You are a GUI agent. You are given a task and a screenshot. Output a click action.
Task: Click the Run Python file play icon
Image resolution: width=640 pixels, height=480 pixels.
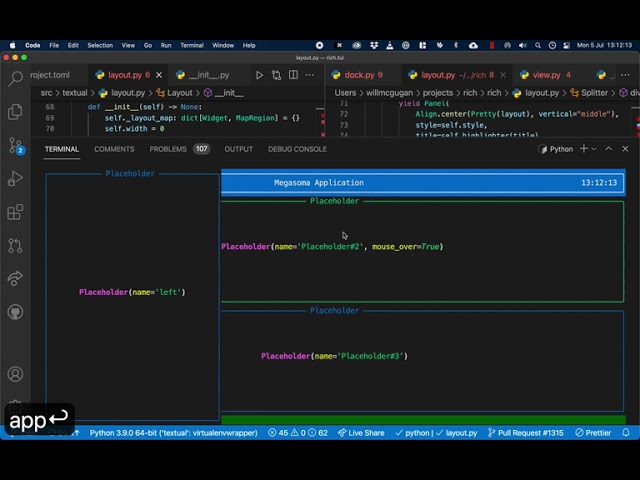pos(259,75)
